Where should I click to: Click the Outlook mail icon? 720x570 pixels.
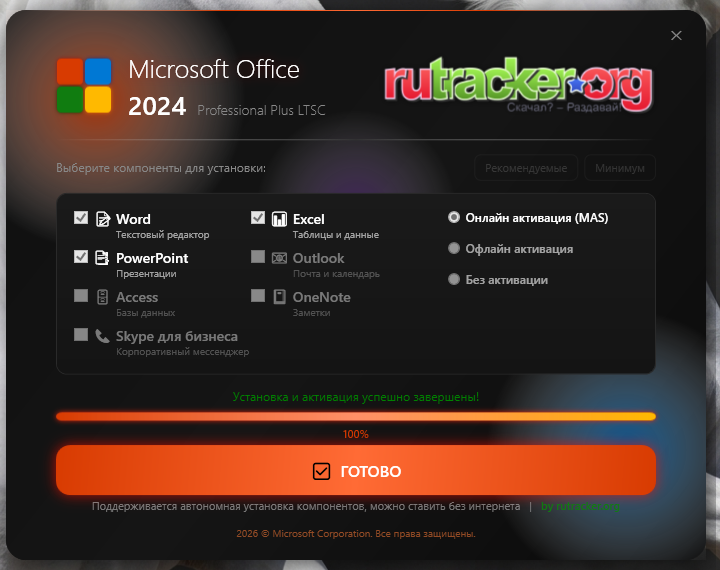[x=279, y=258]
